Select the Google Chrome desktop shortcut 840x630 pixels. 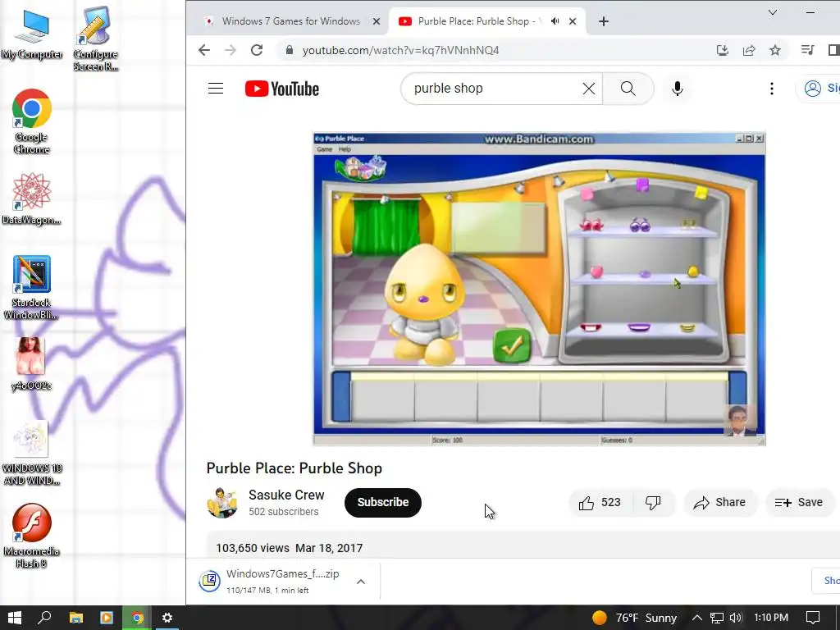32,122
